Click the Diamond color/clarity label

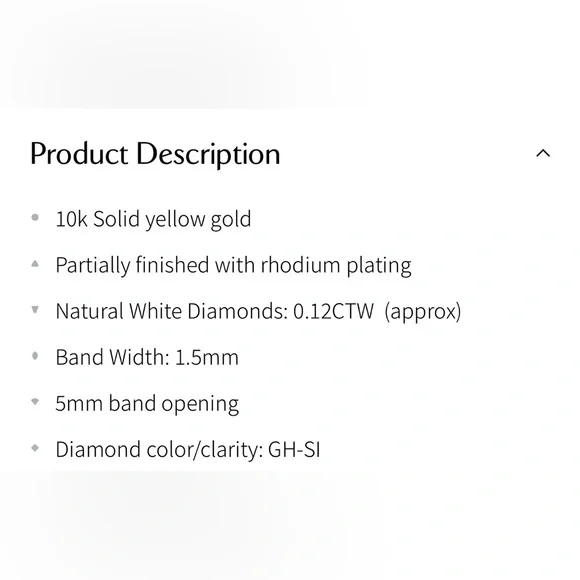click(159, 450)
